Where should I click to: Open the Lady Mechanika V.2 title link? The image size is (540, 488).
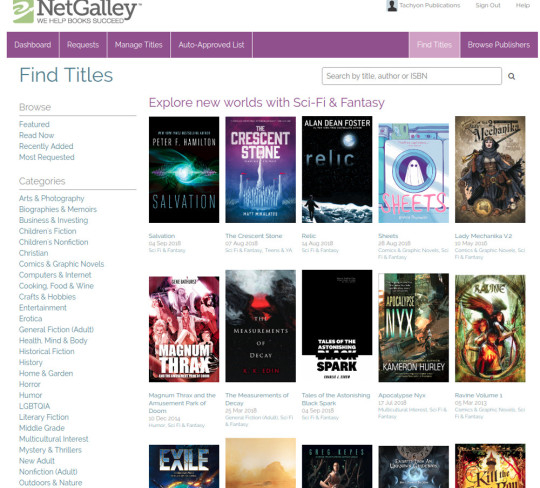[x=483, y=236]
